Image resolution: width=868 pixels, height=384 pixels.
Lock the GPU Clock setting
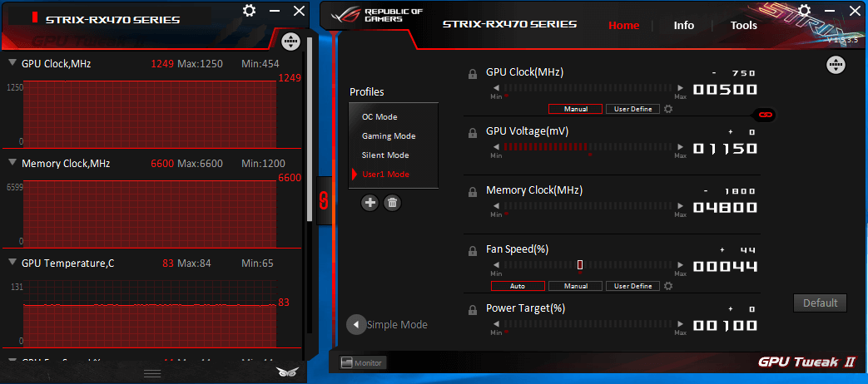coord(473,74)
